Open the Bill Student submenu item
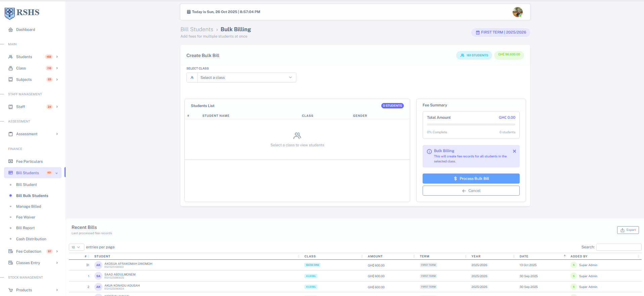This screenshot has width=644, height=296. coord(27,185)
